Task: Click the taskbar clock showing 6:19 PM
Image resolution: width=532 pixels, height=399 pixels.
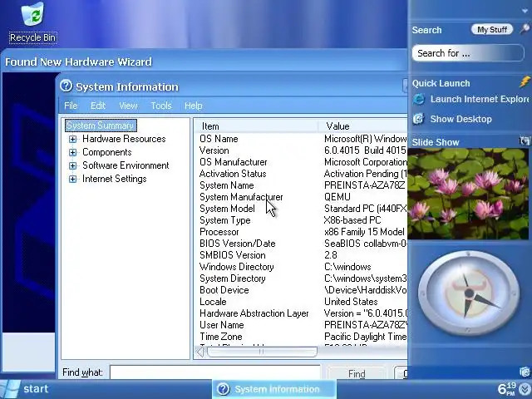Action: click(x=507, y=389)
